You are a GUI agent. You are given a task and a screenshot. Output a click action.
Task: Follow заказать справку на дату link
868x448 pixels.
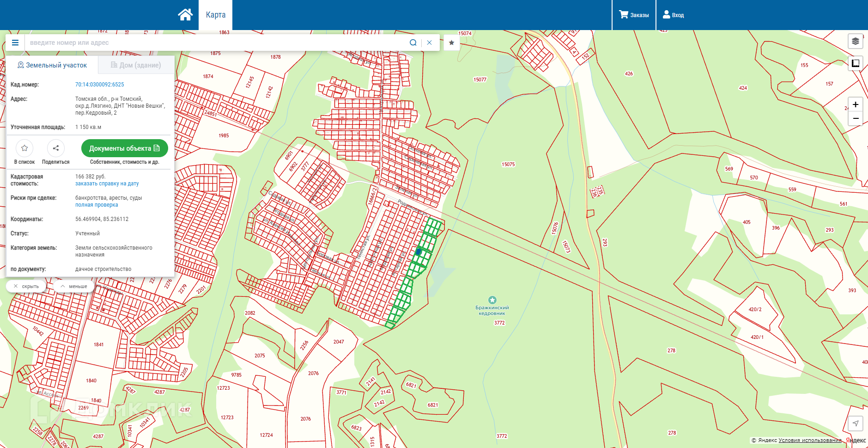click(107, 184)
